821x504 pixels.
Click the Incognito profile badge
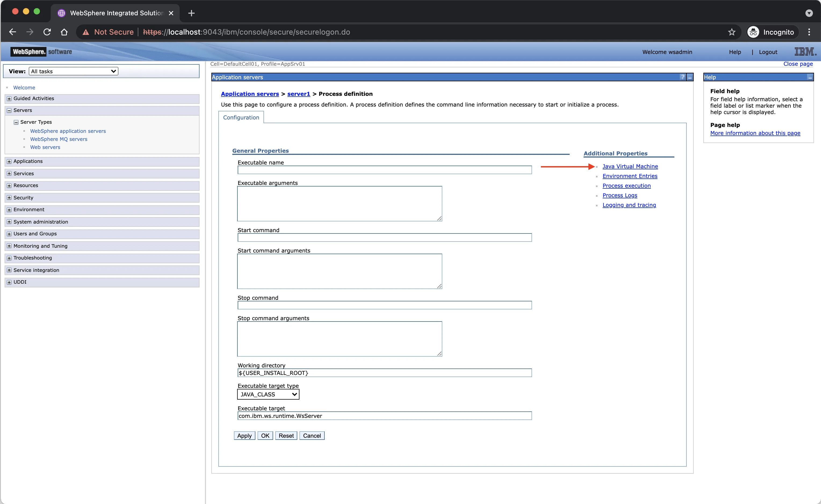coord(772,32)
